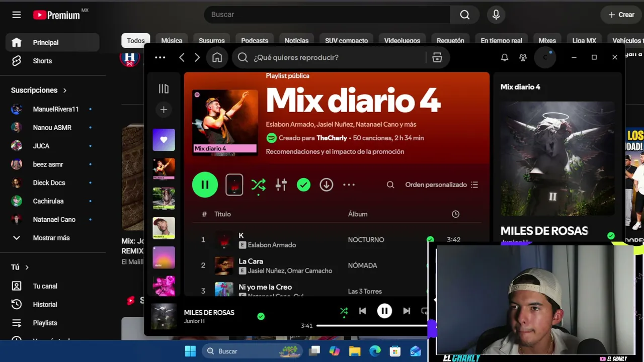644x362 pixels.
Task: Open Junior H artist in the player bar
Action: [x=194, y=321]
